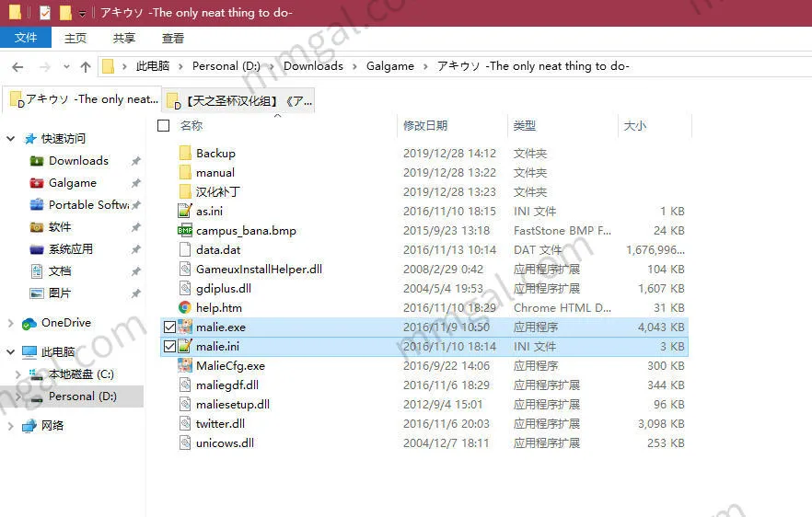Screen dimensions: 812x517
Task: Click the data.dat file icon
Action: coord(184,250)
